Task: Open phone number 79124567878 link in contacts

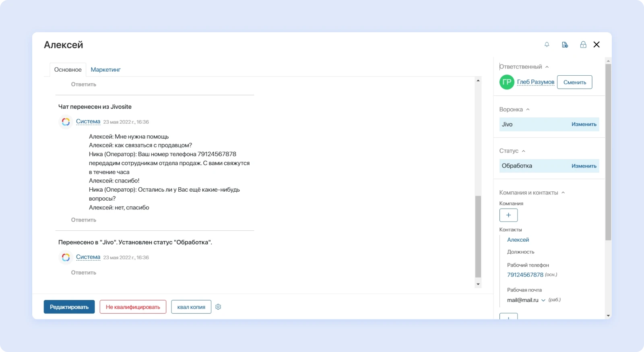Action: tap(525, 275)
